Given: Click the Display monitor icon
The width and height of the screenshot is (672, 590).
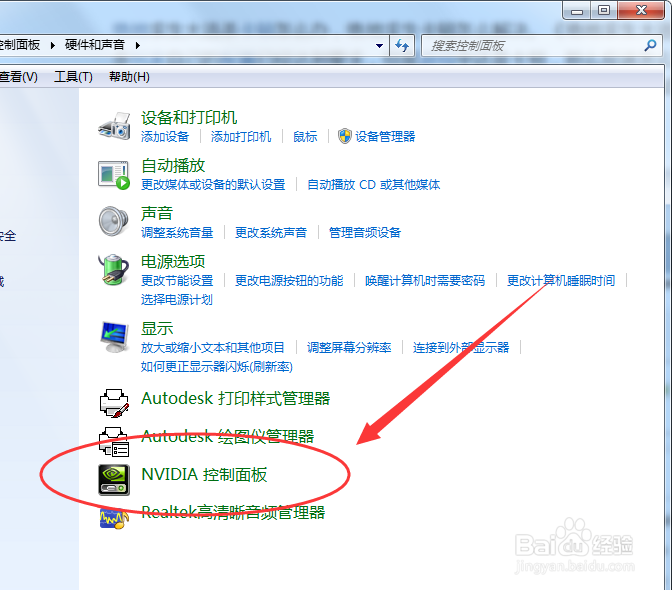Looking at the screenshot, I should 114,337.
